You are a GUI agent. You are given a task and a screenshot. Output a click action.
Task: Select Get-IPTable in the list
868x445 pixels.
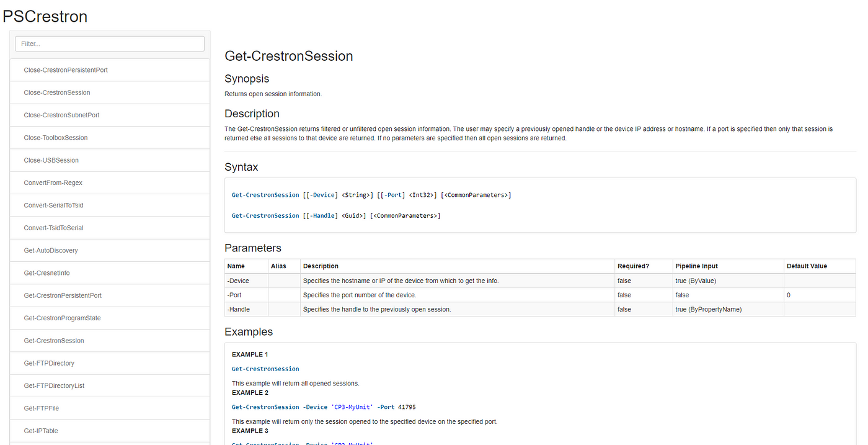110,431
